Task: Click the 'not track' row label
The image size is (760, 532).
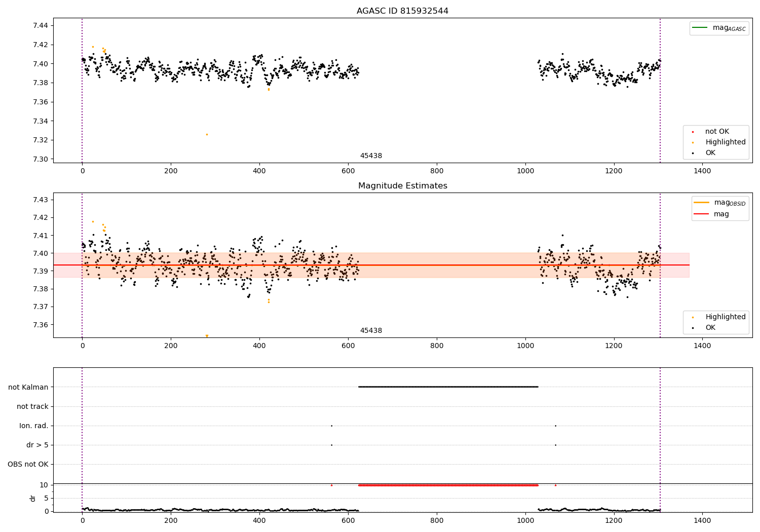Action: point(32,407)
